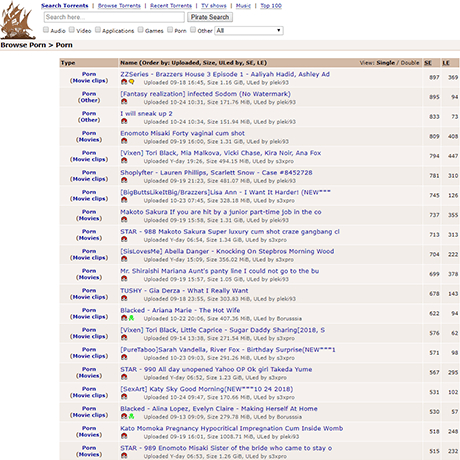Open Blacked The Hot Wife torrent title
Screen dimensions: 460x460
[180, 310]
